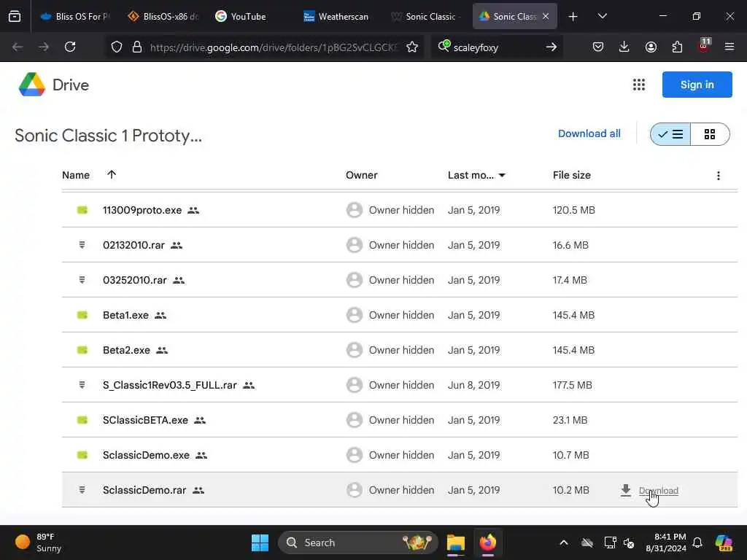Switch to grid layout view

tap(709, 134)
